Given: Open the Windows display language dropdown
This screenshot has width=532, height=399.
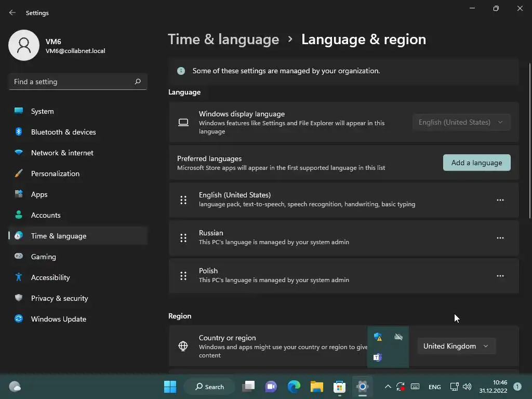Looking at the screenshot, I should point(461,122).
